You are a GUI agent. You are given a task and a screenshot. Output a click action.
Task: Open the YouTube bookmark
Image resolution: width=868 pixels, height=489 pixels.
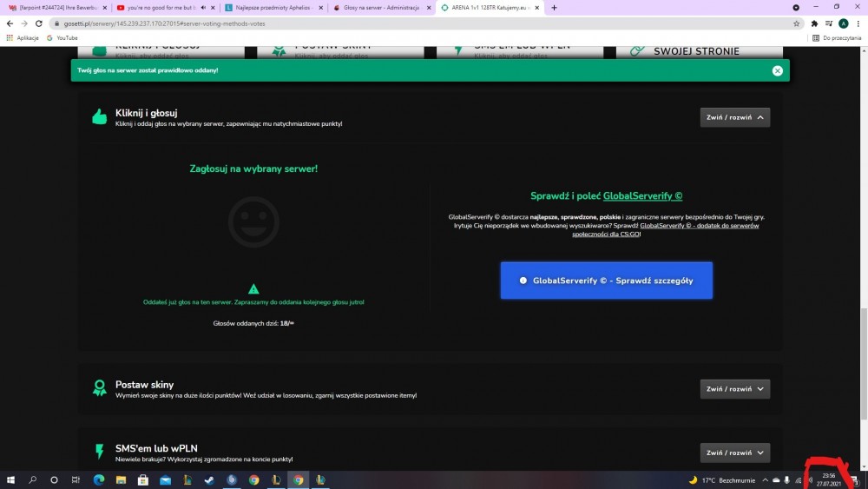62,37
